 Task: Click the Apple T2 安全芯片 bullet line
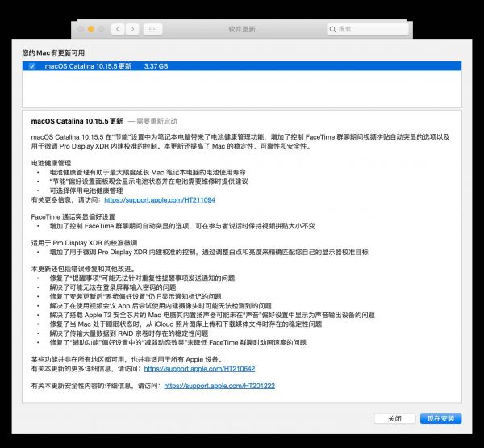[x=212, y=315]
